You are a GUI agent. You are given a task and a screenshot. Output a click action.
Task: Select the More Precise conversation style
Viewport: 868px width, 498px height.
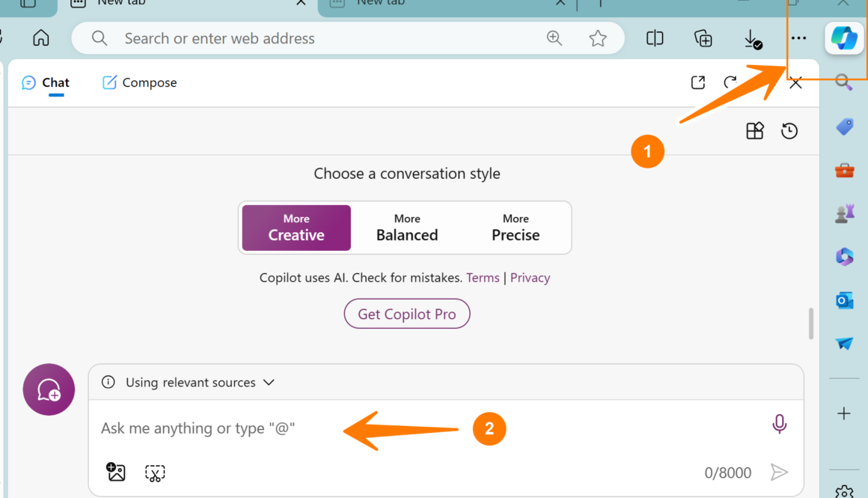pos(516,228)
